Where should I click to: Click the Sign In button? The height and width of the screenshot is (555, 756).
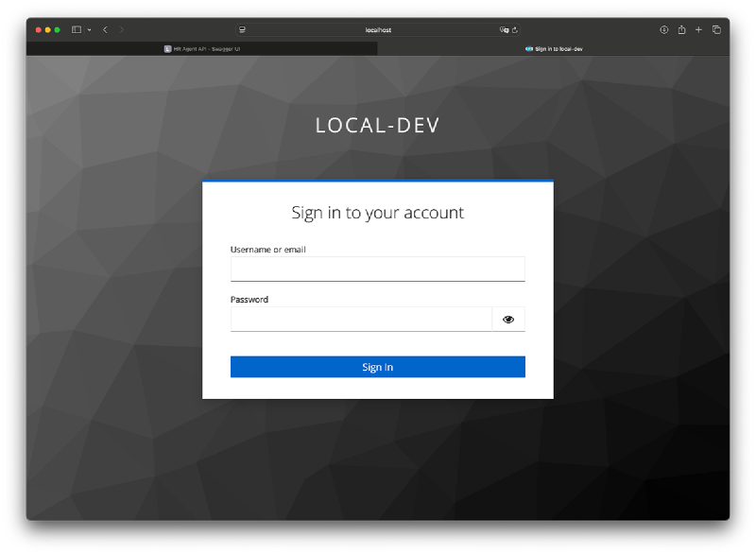tap(377, 367)
